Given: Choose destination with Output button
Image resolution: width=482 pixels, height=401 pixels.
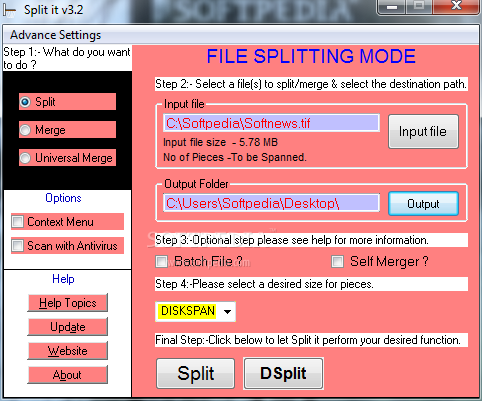Looking at the screenshot, I should 423,204.
